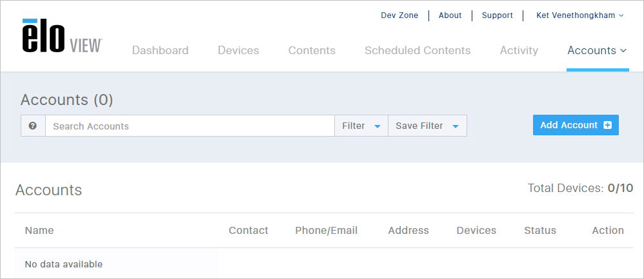Open the Ket Venethongkham user menu
Screen dimensions: 644x279
[x=580, y=15]
